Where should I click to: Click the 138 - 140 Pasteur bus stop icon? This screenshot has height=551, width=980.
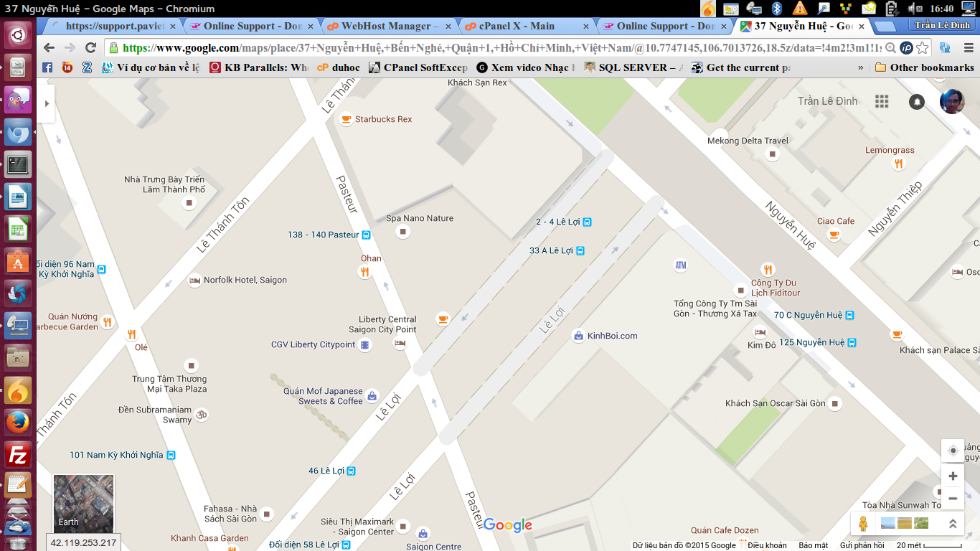366,235
